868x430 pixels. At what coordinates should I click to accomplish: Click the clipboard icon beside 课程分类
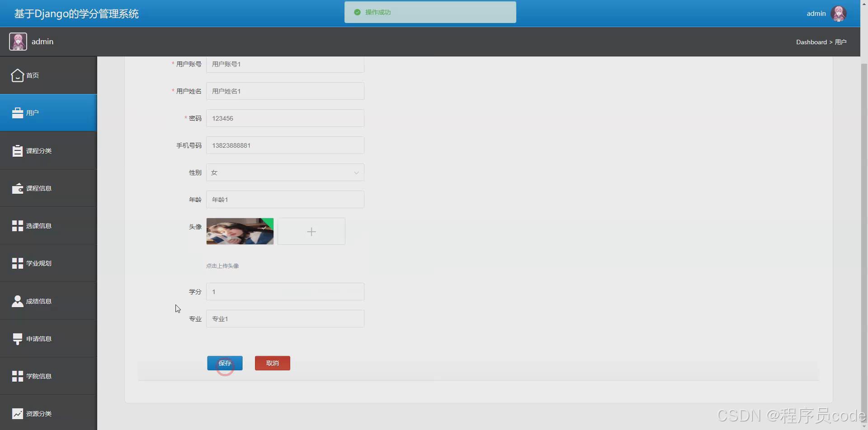coord(18,150)
